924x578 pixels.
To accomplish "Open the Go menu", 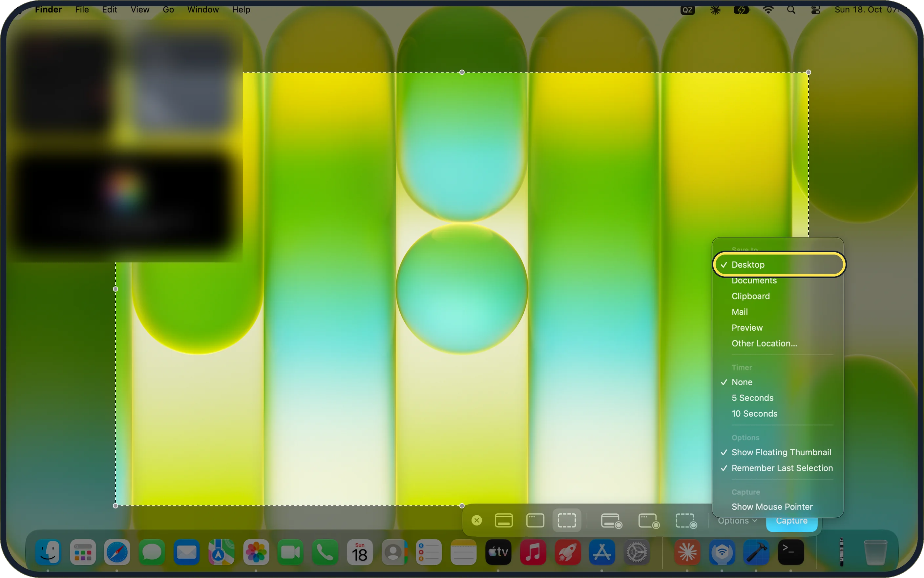I will (x=168, y=10).
